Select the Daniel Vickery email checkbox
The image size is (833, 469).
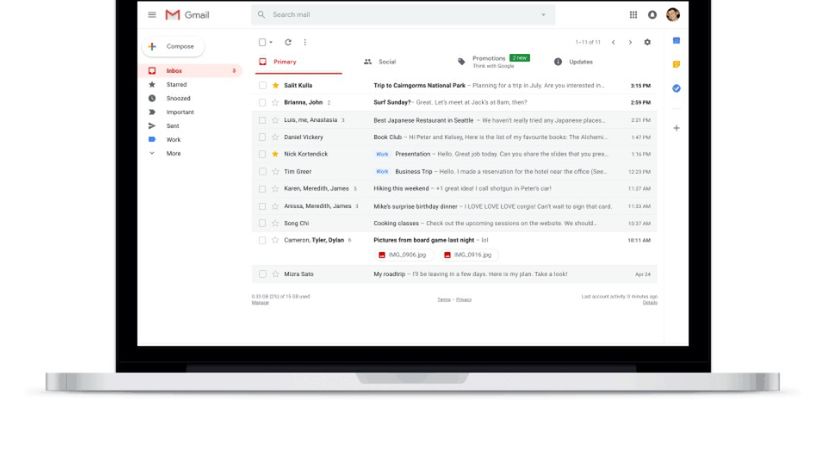click(262, 137)
